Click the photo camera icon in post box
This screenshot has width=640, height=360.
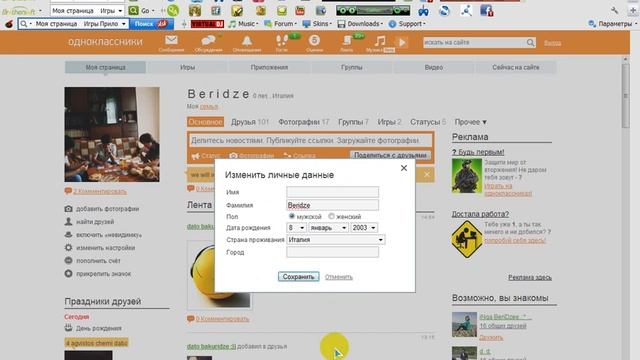coord(233,156)
